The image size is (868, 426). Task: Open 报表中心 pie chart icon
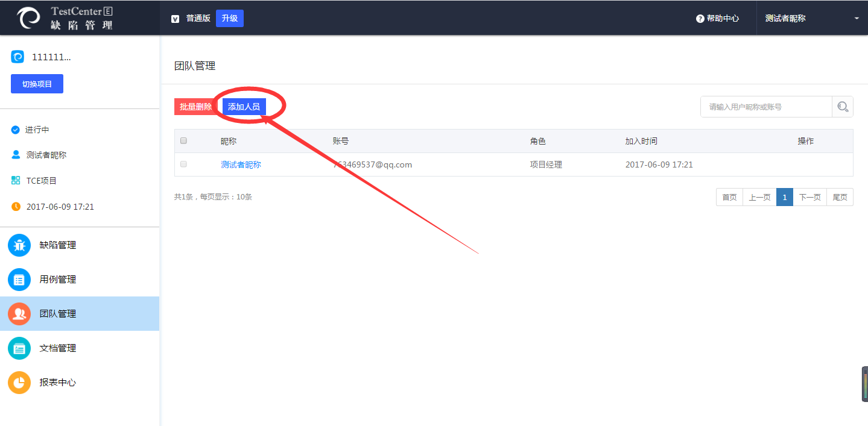19,383
